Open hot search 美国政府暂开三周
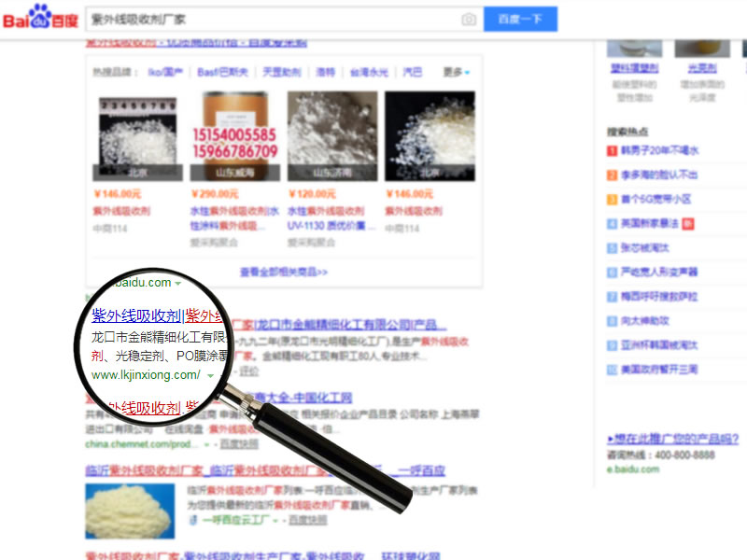The width and height of the screenshot is (747, 560). coord(659,370)
